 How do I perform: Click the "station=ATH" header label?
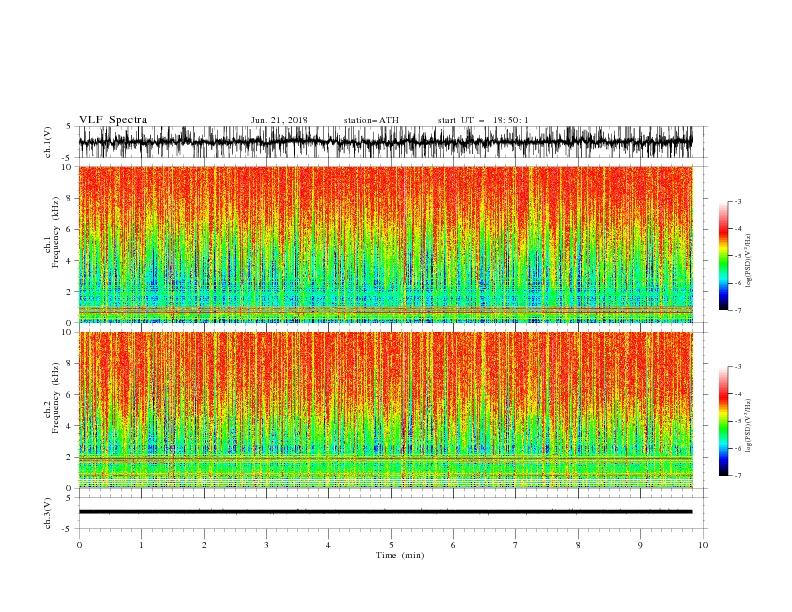click(371, 120)
